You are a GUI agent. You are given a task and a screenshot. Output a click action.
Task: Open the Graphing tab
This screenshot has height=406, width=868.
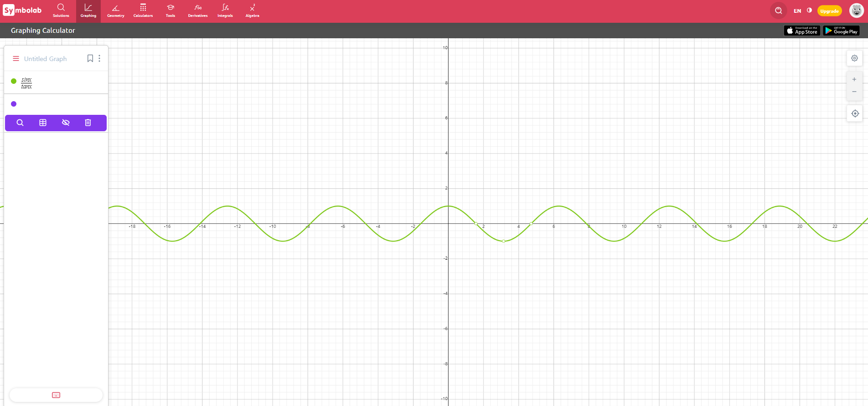click(x=88, y=11)
